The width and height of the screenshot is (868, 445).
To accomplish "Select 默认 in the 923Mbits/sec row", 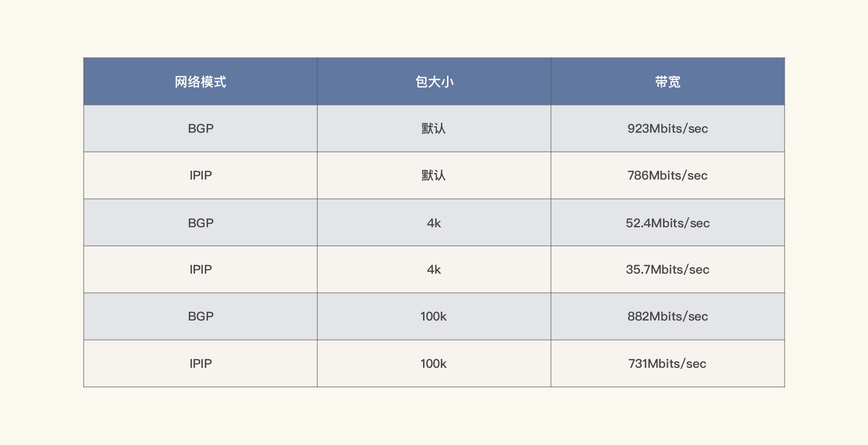I will pos(434,129).
